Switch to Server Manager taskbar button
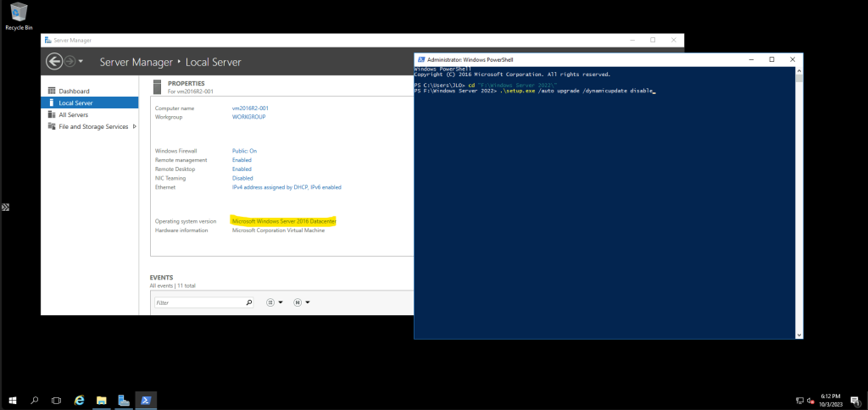Image resolution: width=868 pixels, height=410 pixels. [x=124, y=400]
